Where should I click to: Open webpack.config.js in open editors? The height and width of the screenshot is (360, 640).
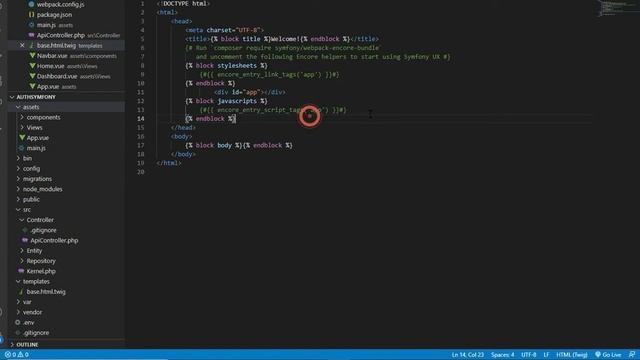tap(60, 4)
